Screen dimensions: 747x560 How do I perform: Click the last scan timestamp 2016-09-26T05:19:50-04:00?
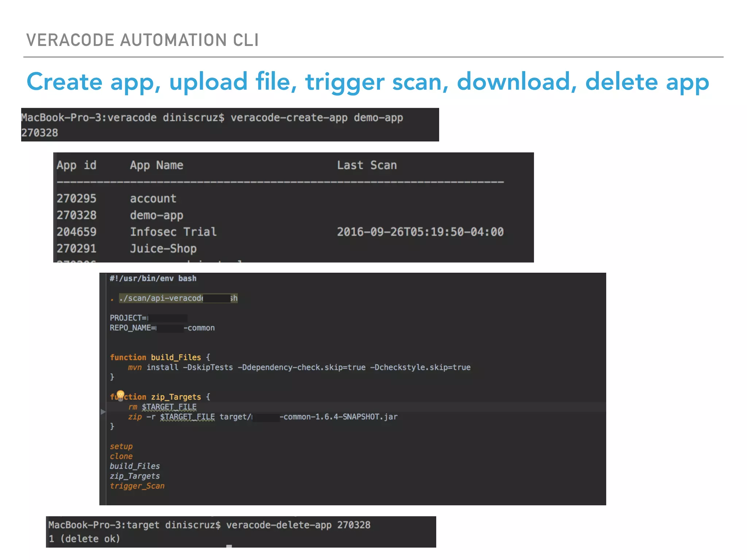pyautogui.click(x=420, y=232)
